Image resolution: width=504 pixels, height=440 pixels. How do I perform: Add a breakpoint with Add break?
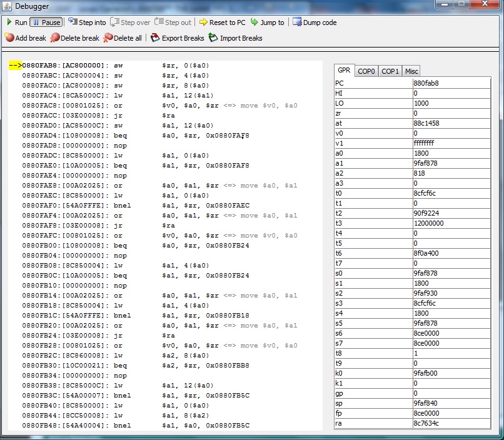[x=25, y=38]
